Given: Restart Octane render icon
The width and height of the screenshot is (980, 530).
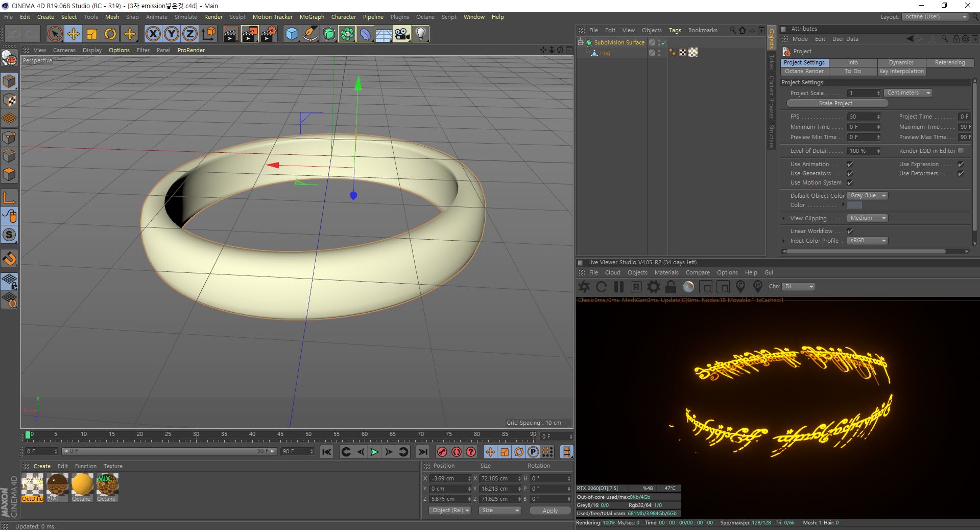Looking at the screenshot, I should (601, 287).
